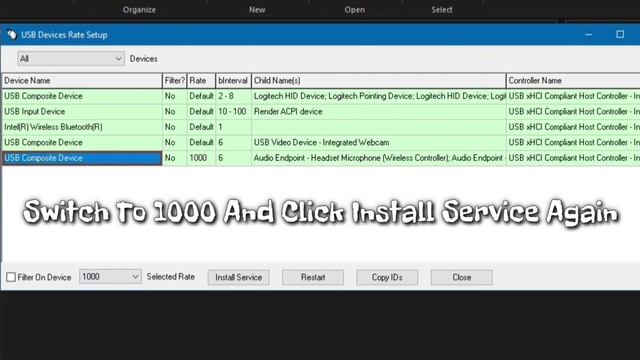Click the 10 - 100 bInterval cell
Image resolution: width=640 pixels, height=360 pixels.
pyautogui.click(x=233, y=112)
